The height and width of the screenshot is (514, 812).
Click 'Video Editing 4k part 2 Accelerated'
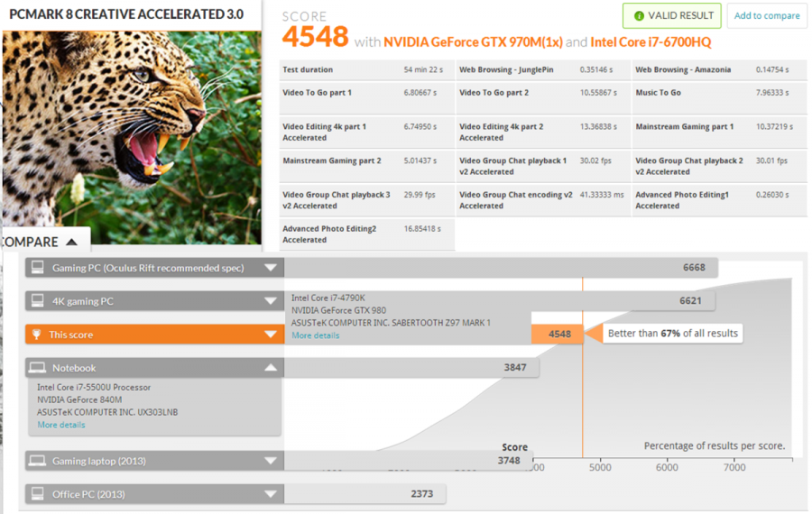[x=502, y=132]
